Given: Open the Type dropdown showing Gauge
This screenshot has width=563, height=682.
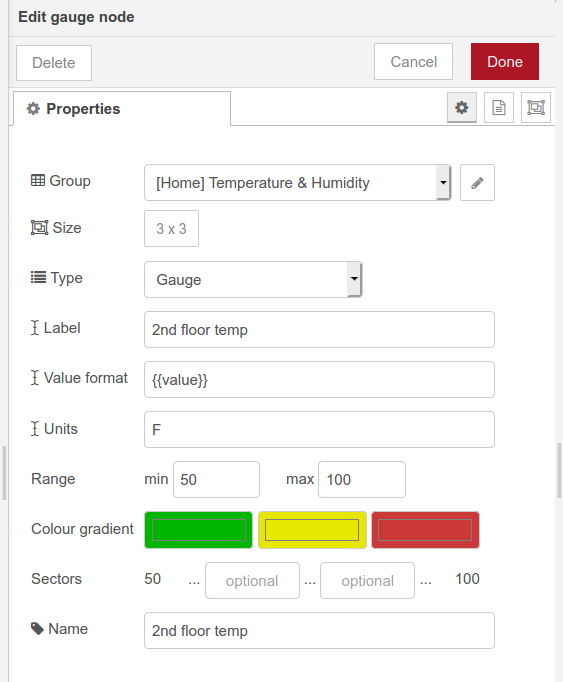Looking at the screenshot, I should (253, 280).
